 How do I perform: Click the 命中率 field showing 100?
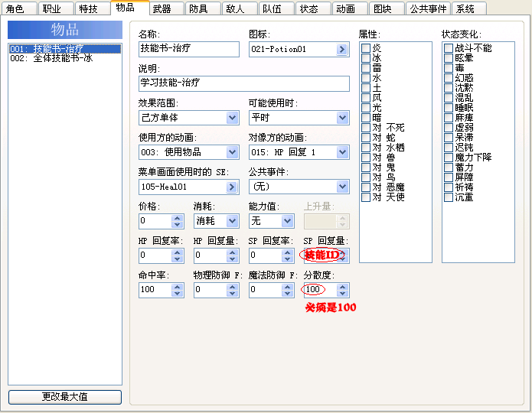coord(155,290)
